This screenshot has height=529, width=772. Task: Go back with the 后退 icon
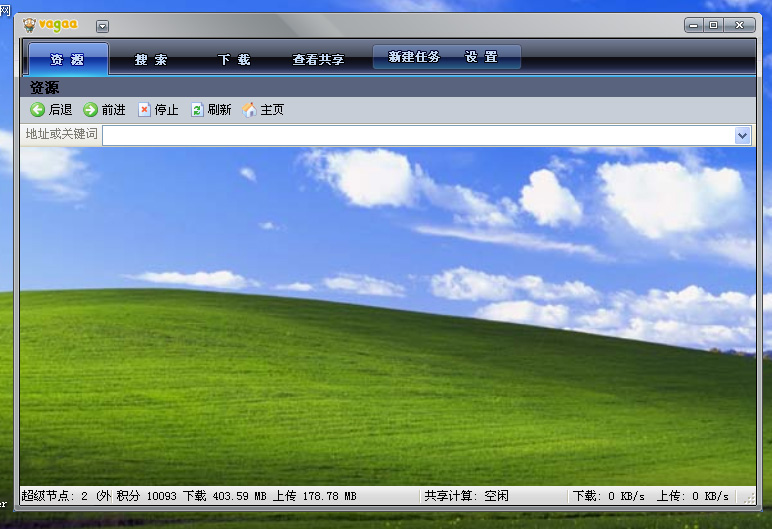pos(37,109)
